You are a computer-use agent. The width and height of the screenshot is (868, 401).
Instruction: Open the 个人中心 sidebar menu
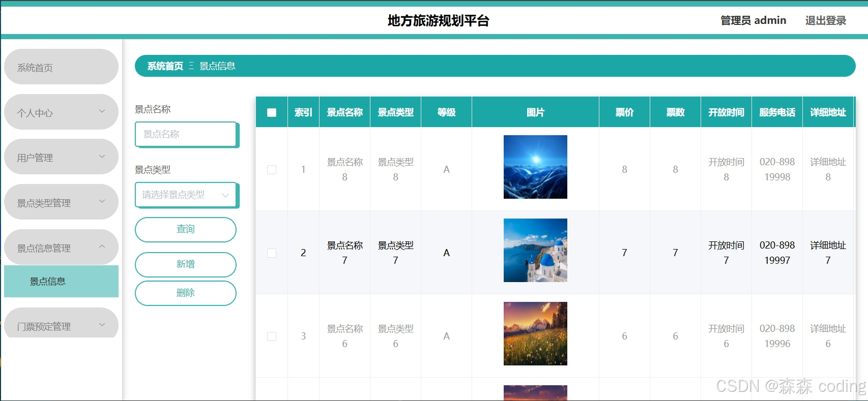tap(61, 112)
